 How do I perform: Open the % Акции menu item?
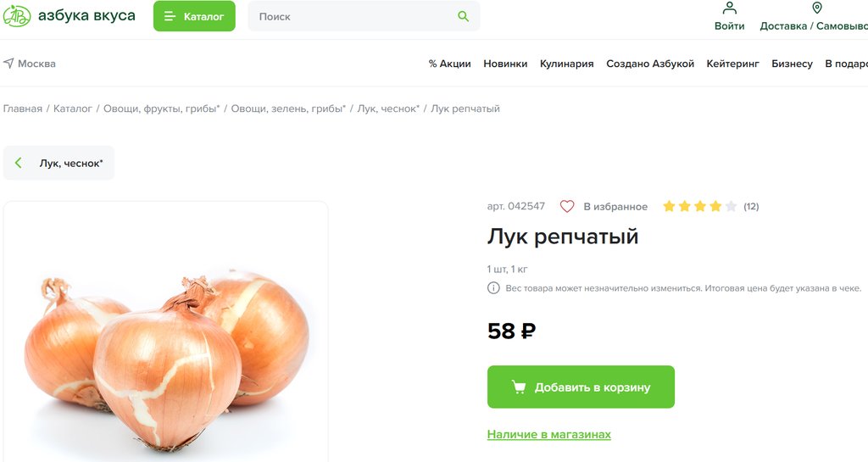coord(449,64)
